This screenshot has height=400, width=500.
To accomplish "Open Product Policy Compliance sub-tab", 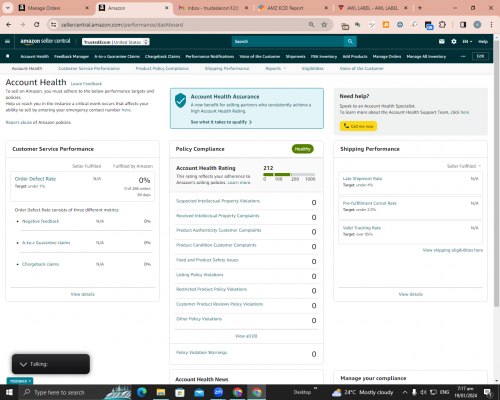I will 162,68.
